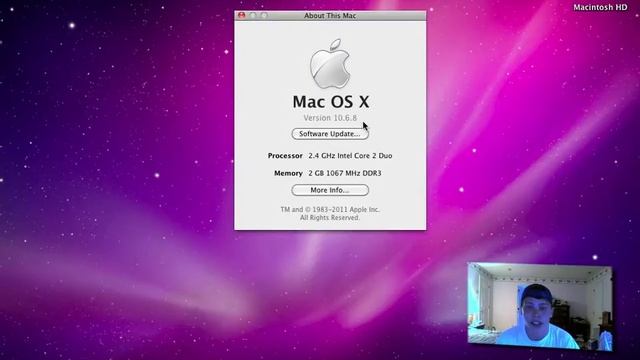Viewport: 640px width, 360px height.
Task: Click the About This Mac title bar text
Action: click(330, 16)
